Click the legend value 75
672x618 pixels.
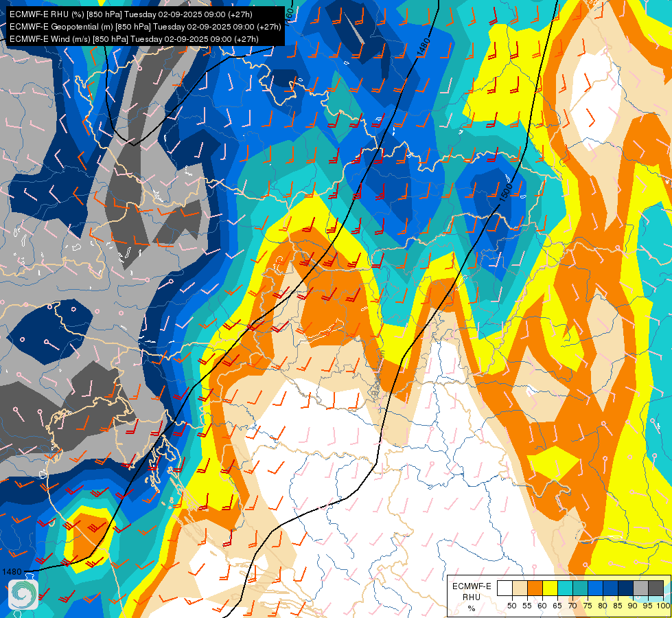pos(588,606)
